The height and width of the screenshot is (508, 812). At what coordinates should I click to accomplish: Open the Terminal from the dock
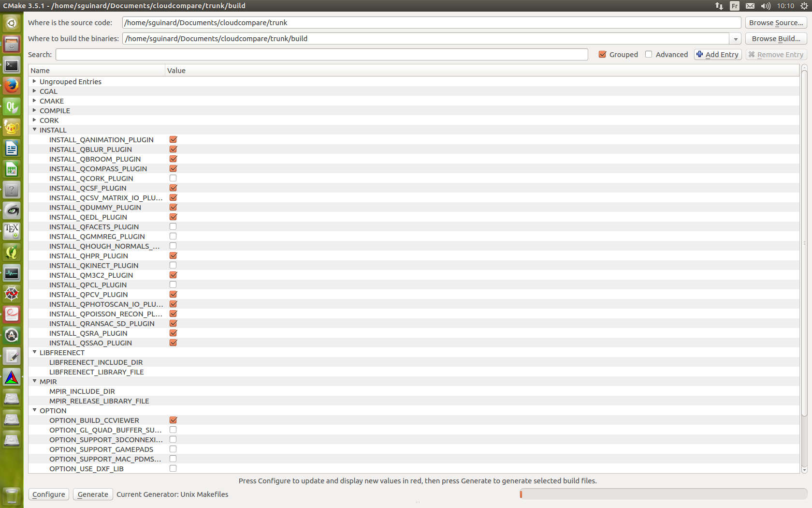click(12, 65)
